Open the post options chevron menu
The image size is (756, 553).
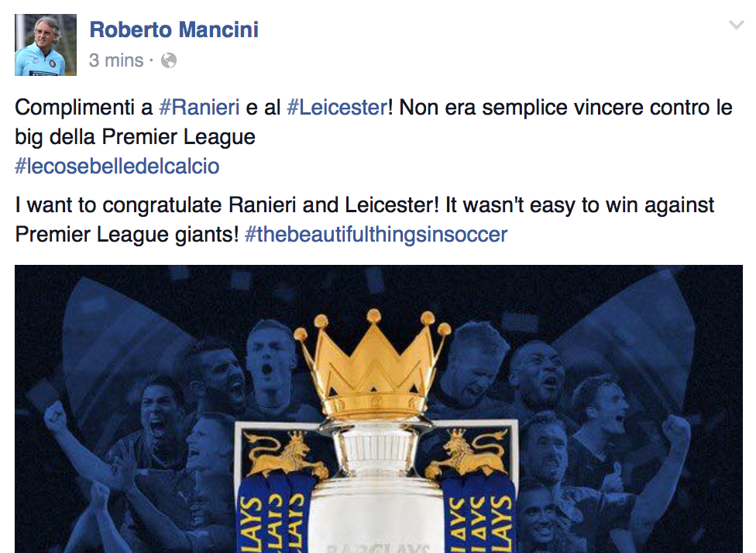coord(736,26)
